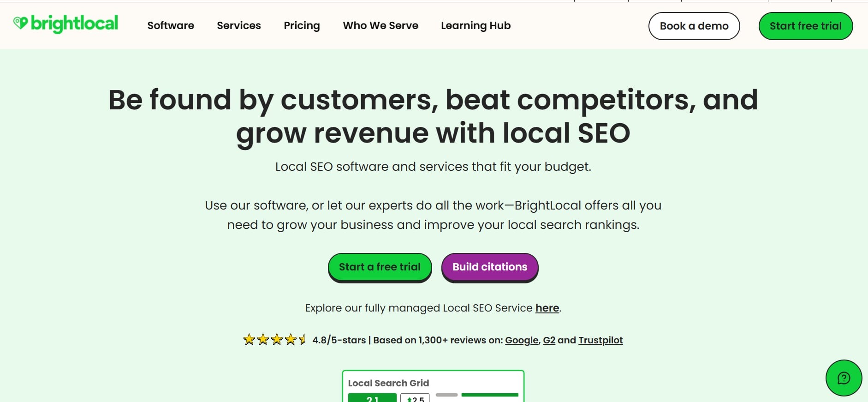Click the main headline about local SEO
This screenshot has width=868, height=402.
click(x=433, y=116)
